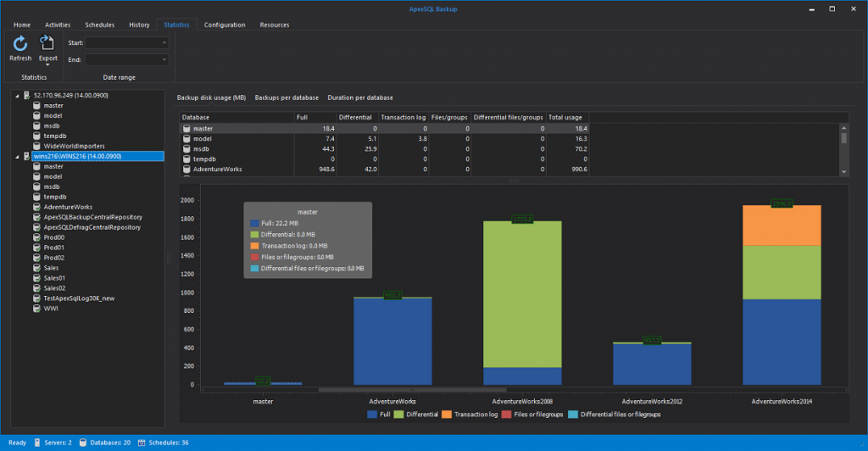Select the WideWorldImporters database icon
868x451 pixels.
[36, 146]
